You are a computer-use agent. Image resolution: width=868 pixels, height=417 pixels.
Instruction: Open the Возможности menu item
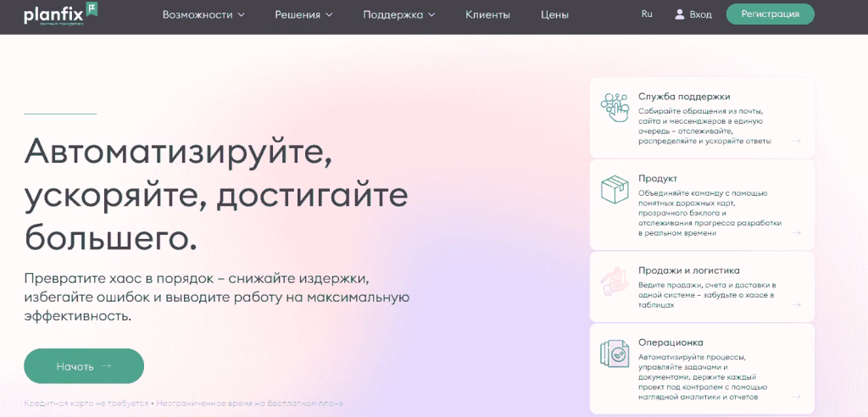[198, 15]
